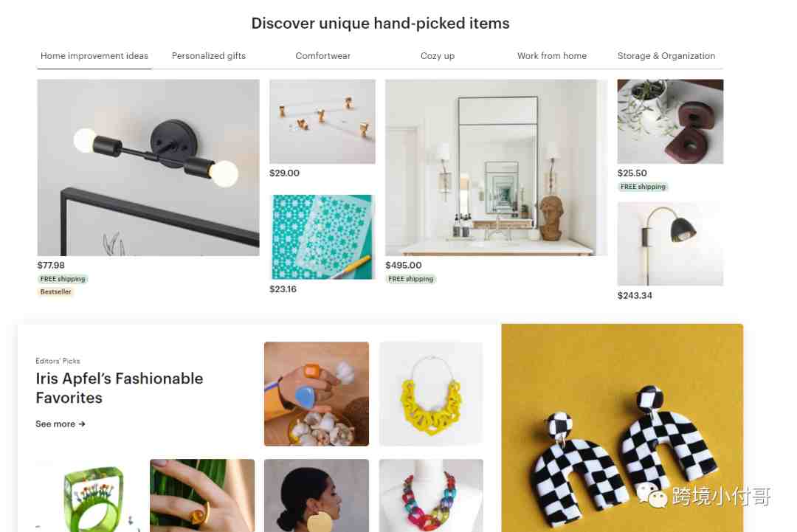Click the See more arrow link
Screen dimensions: 797x532
point(61,424)
